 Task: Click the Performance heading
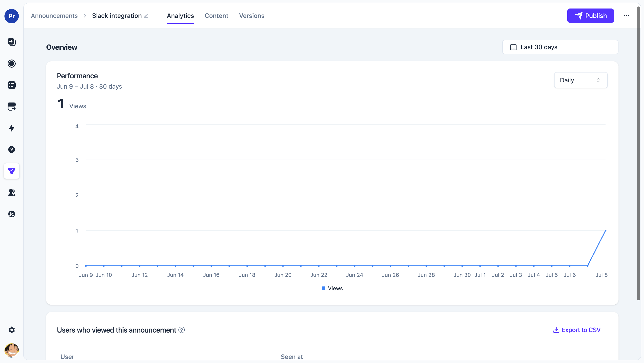tap(77, 76)
